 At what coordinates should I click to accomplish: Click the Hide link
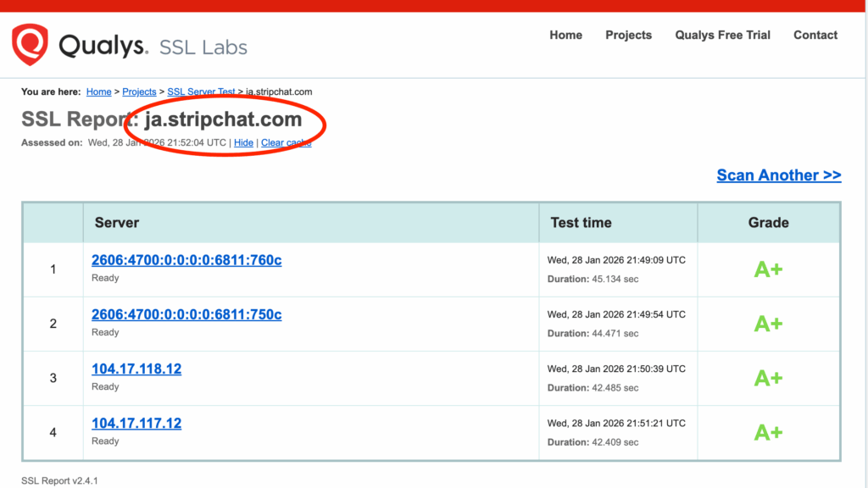click(243, 142)
